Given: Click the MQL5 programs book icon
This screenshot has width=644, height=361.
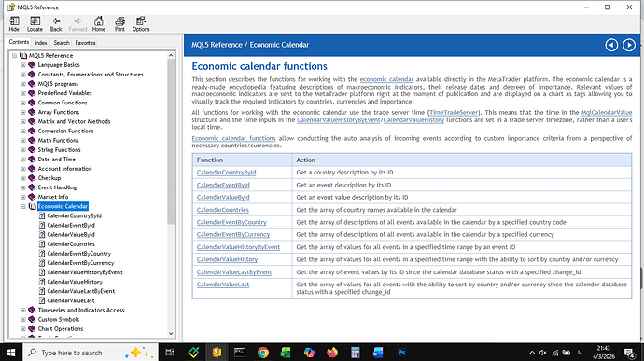Looking at the screenshot, I should (32, 84).
